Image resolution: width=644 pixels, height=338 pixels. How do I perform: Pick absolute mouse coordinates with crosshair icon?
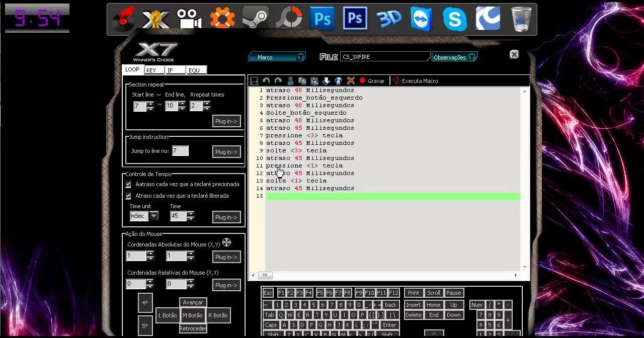coord(226,243)
